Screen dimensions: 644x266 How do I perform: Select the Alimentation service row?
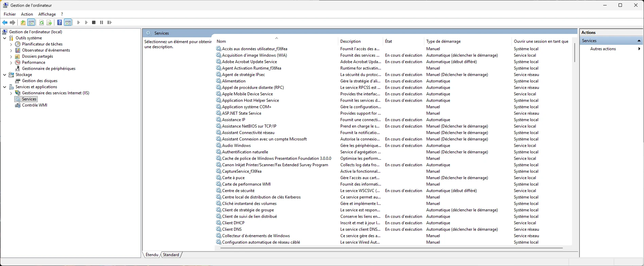click(x=393, y=81)
